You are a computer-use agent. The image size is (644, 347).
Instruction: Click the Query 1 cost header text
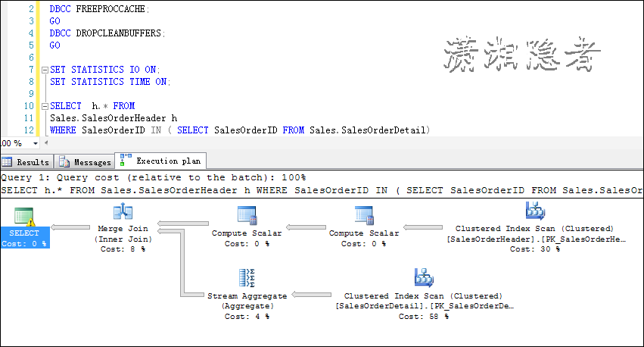[x=151, y=177]
